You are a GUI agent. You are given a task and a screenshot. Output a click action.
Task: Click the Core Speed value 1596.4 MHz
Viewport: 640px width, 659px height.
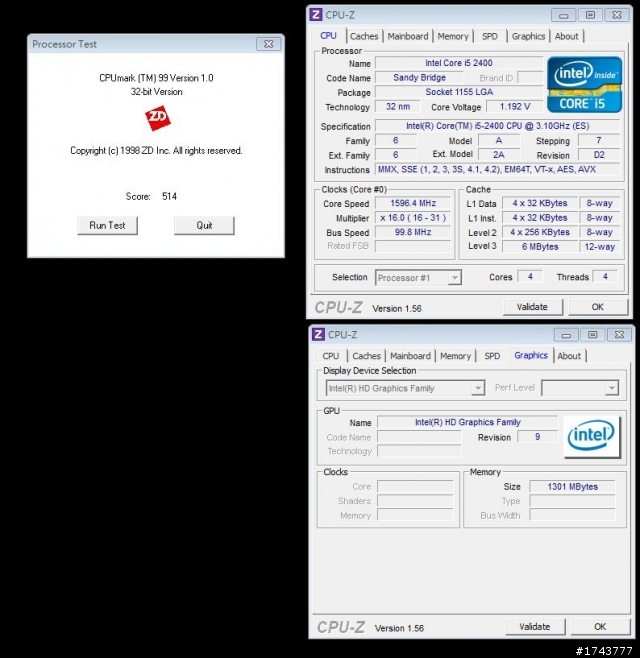coord(413,203)
